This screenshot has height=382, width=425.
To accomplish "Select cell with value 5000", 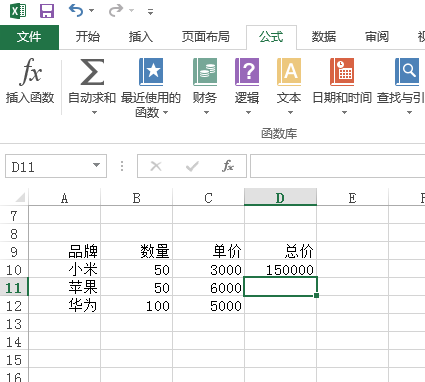I will click(x=208, y=306).
